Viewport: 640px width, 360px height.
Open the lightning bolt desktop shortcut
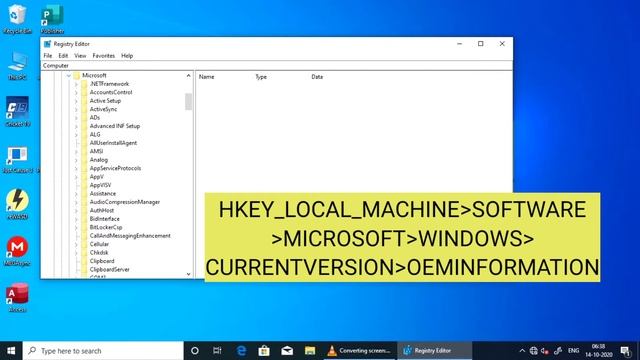pyautogui.click(x=17, y=204)
